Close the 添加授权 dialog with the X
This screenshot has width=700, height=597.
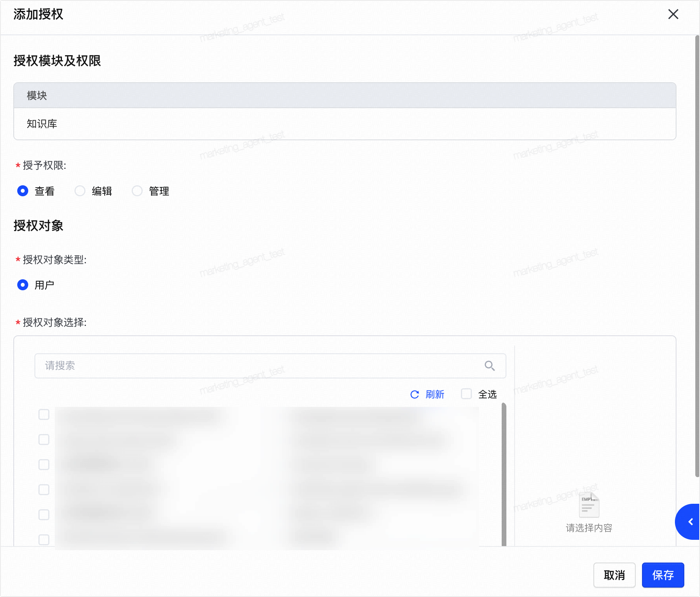click(673, 14)
